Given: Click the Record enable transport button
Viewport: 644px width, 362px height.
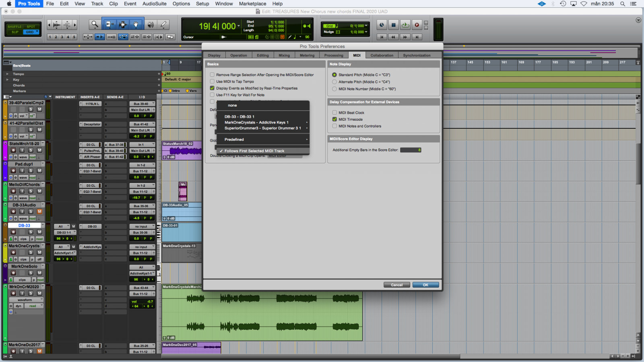Looking at the screenshot, I should 417,25.
